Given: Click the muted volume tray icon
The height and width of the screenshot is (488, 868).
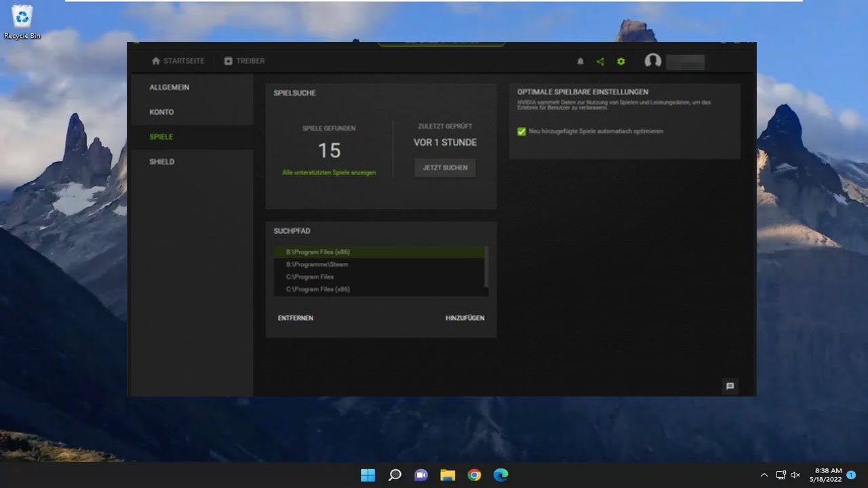Looking at the screenshot, I should coord(795,475).
